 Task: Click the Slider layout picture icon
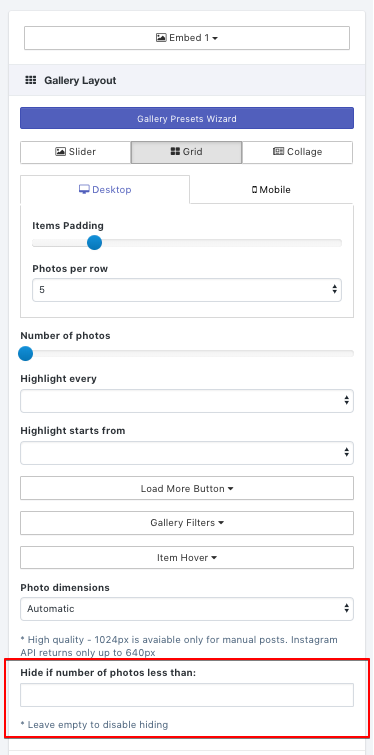(61, 152)
